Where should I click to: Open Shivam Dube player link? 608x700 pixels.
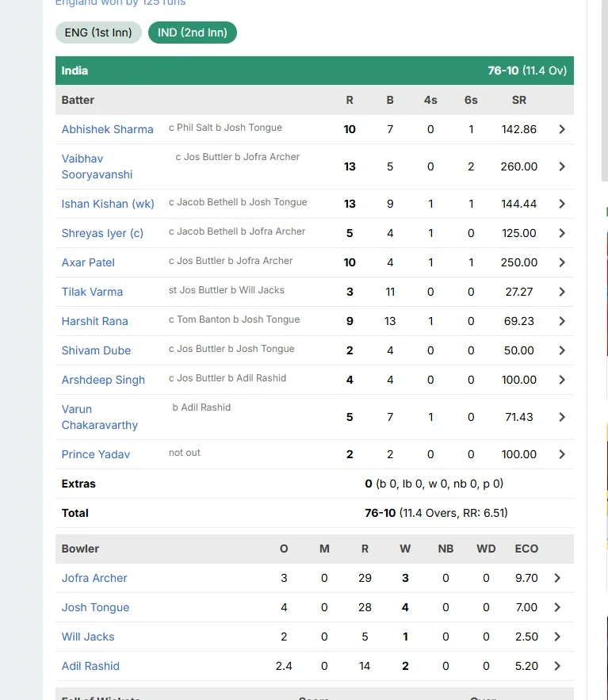click(96, 350)
